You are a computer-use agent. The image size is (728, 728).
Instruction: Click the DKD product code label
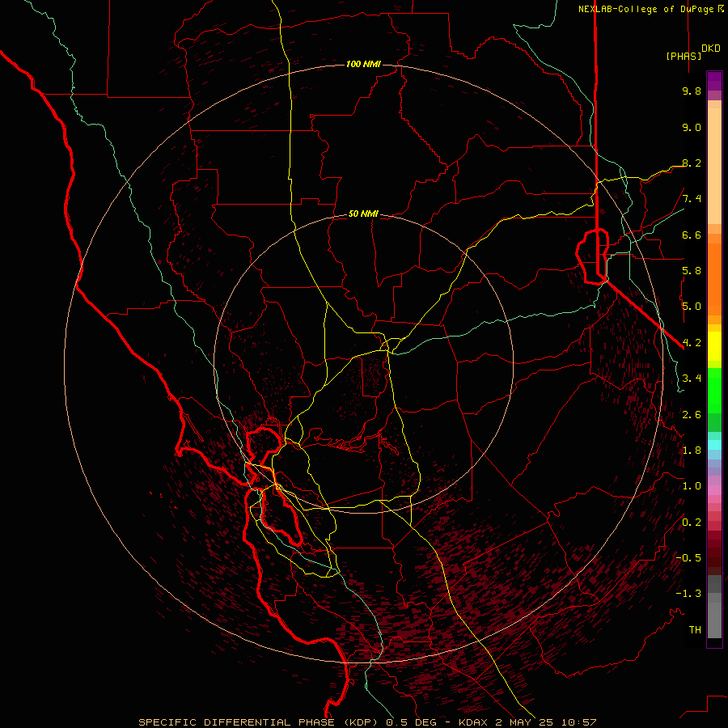(711, 49)
